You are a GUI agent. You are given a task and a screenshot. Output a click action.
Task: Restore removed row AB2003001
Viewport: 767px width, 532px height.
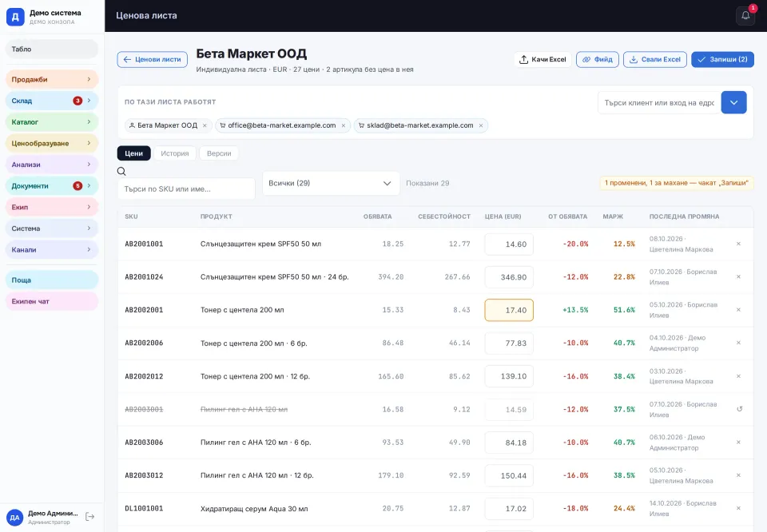pyautogui.click(x=739, y=409)
